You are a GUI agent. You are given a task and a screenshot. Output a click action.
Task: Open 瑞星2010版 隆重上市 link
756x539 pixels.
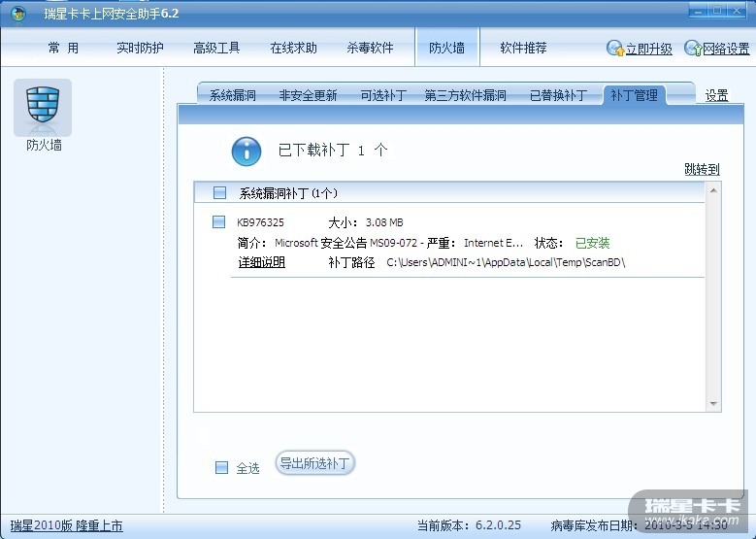click(67, 525)
